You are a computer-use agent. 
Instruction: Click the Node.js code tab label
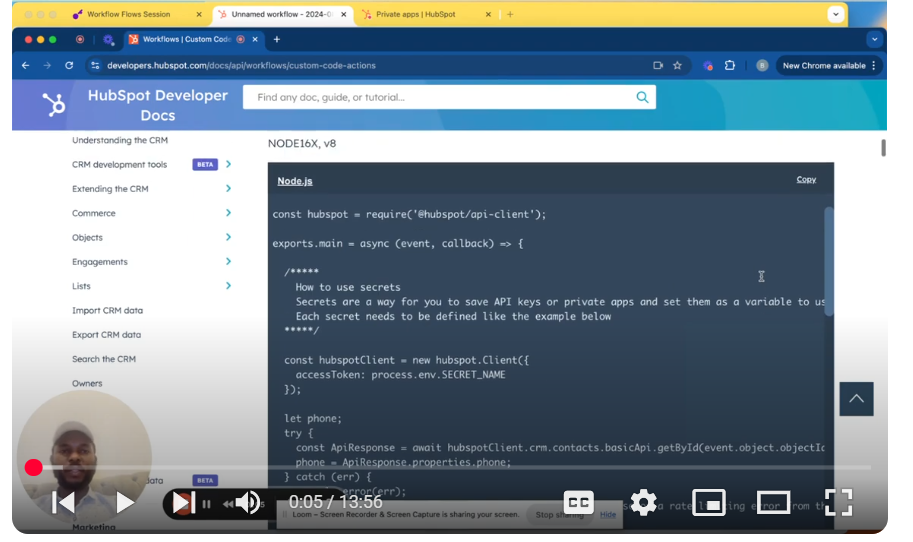tap(295, 181)
